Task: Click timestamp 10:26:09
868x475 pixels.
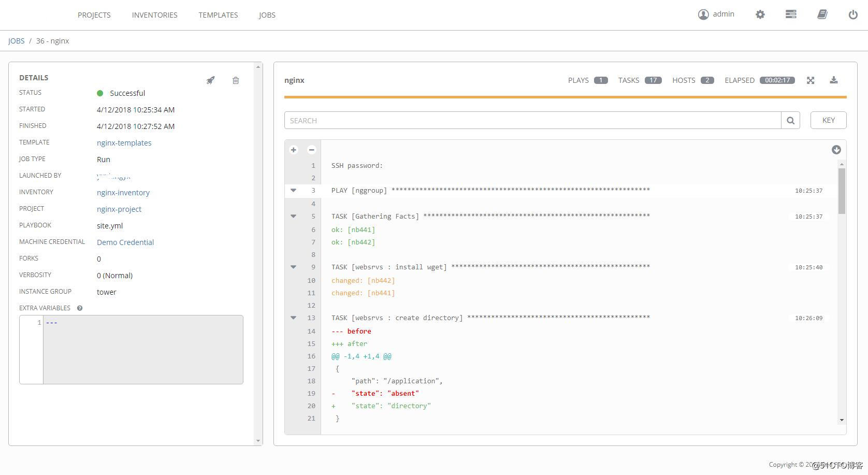Action: [x=808, y=318]
